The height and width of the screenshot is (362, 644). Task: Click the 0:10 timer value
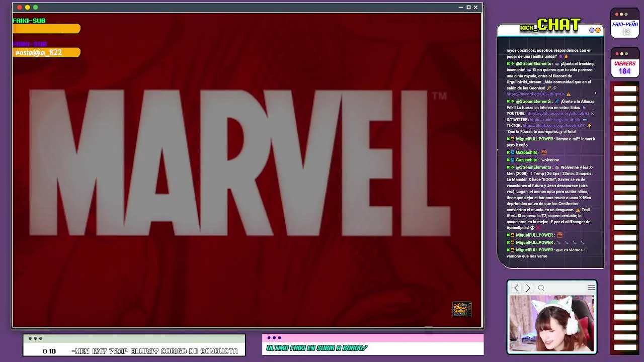point(49,351)
